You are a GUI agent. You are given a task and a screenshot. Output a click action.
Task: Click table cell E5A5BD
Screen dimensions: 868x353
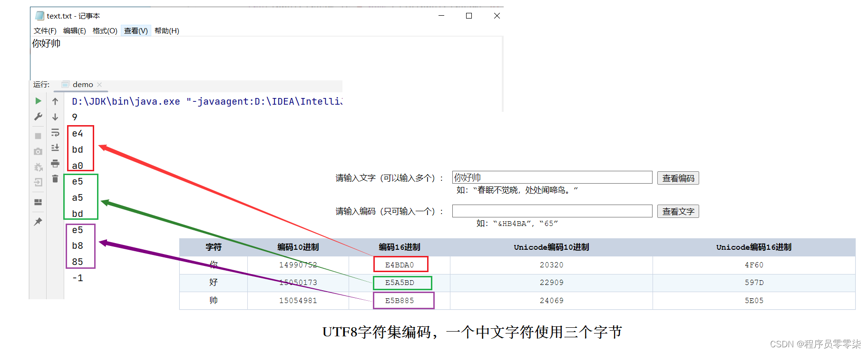point(400,283)
